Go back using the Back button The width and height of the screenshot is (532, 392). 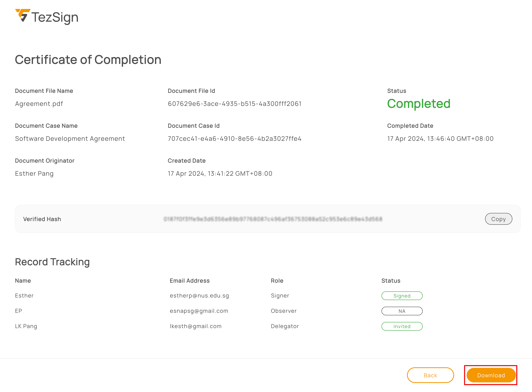click(430, 375)
